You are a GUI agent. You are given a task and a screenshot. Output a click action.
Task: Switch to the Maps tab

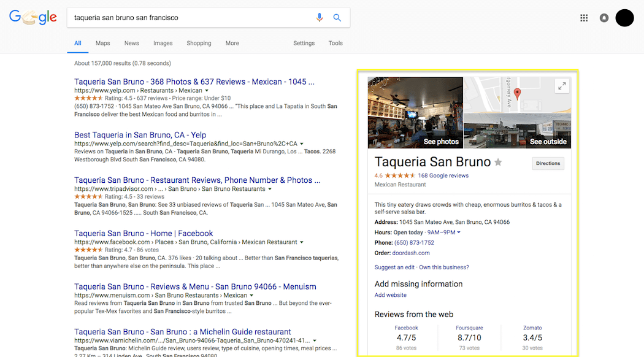pyautogui.click(x=102, y=43)
